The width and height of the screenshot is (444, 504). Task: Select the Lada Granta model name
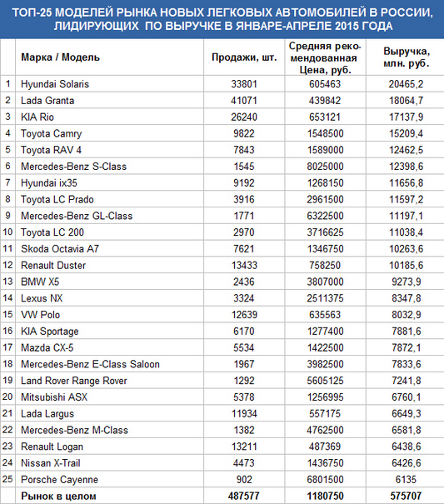coord(47,101)
